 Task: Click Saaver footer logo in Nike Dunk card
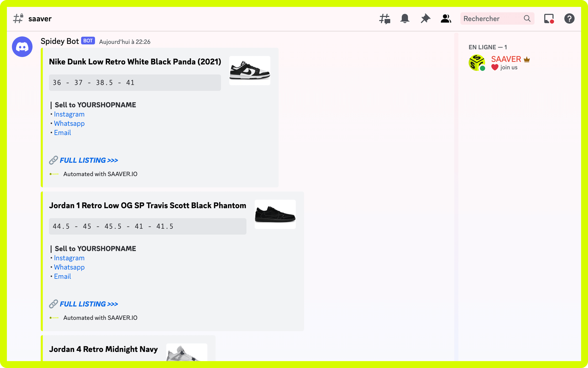pyautogui.click(x=54, y=174)
